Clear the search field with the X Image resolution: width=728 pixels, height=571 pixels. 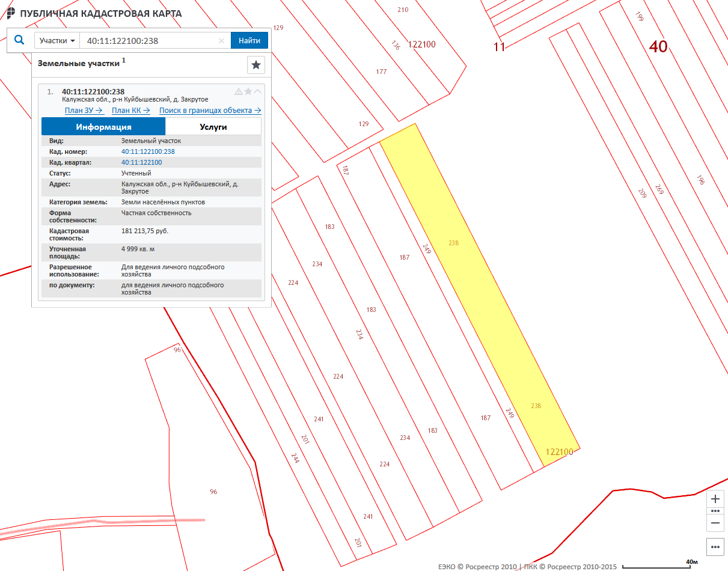[x=221, y=41]
